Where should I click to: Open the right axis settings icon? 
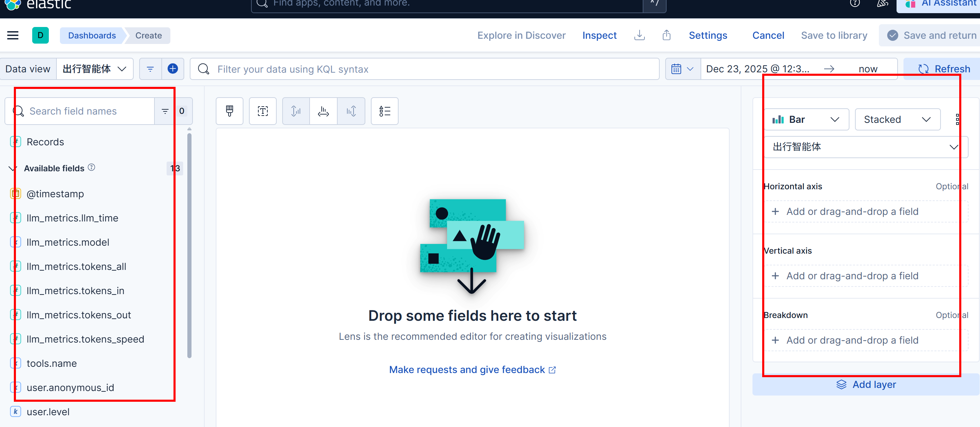(x=351, y=111)
